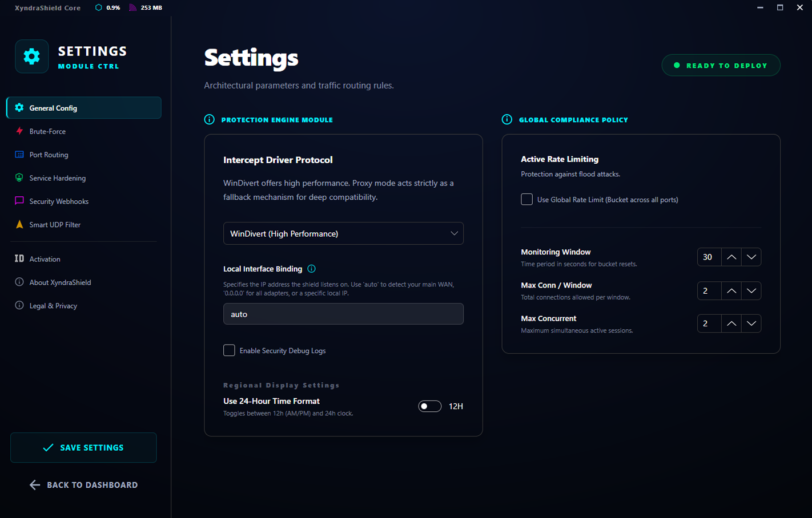Minimize the XyndraShield window

pos(760,7)
